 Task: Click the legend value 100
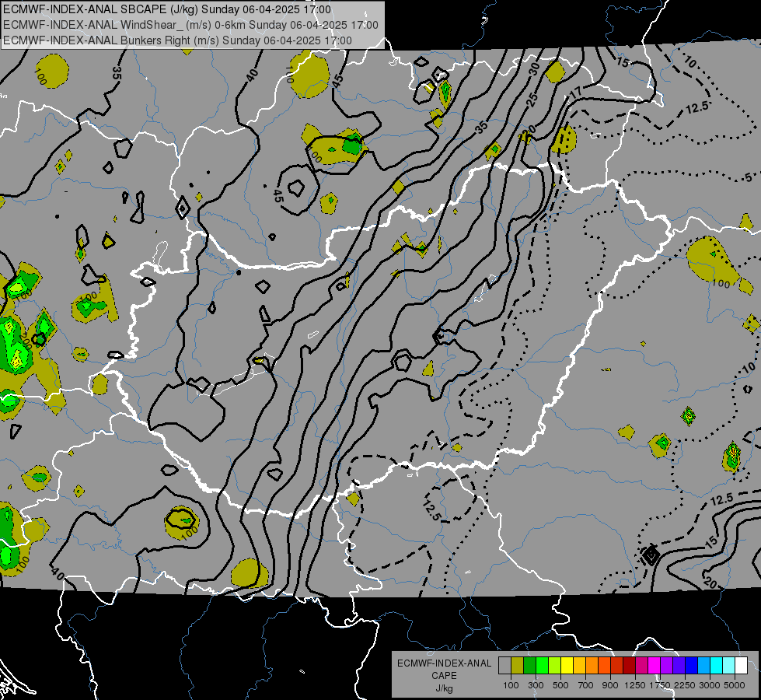coord(511,685)
